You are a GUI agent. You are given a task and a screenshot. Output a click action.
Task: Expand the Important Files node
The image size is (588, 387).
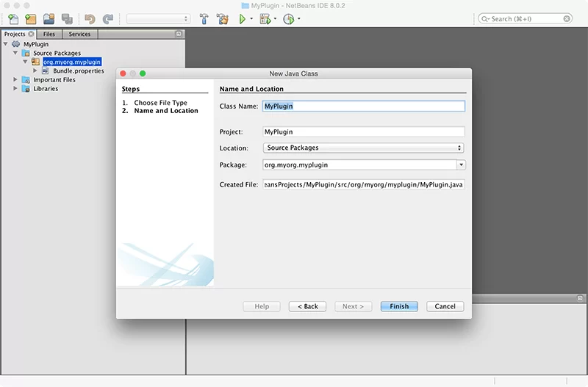(15, 79)
